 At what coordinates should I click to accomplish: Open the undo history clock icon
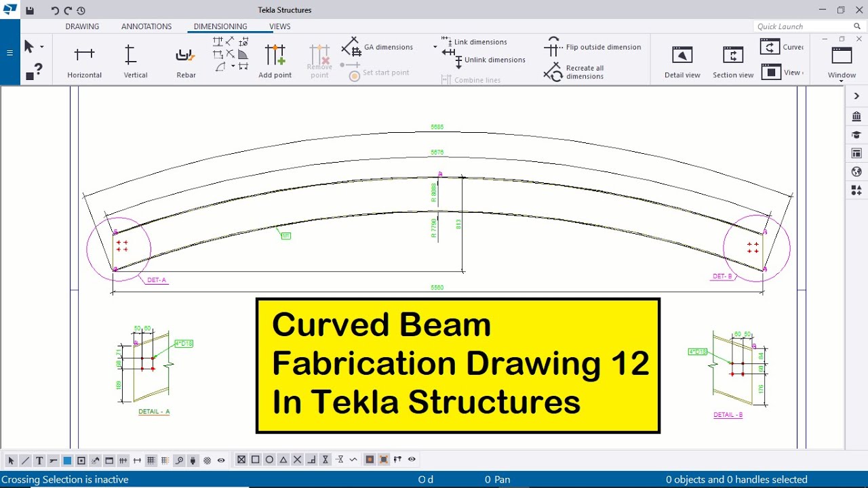click(x=81, y=10)
